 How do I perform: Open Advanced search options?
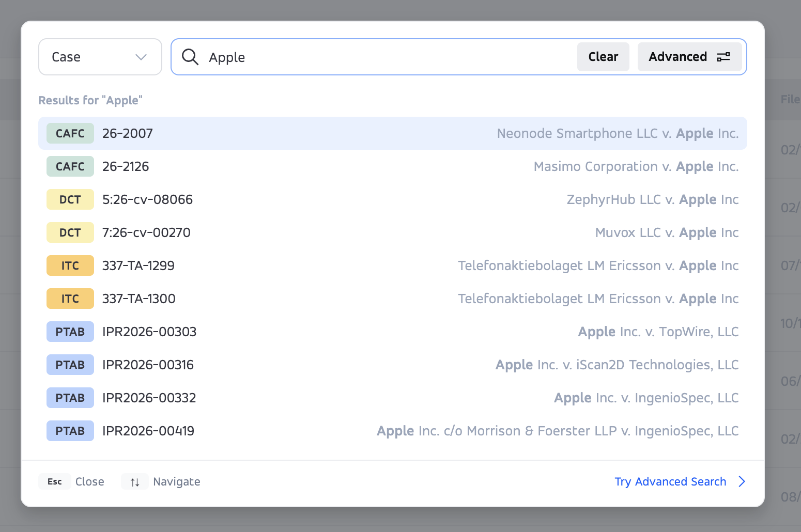coord(689,57)
